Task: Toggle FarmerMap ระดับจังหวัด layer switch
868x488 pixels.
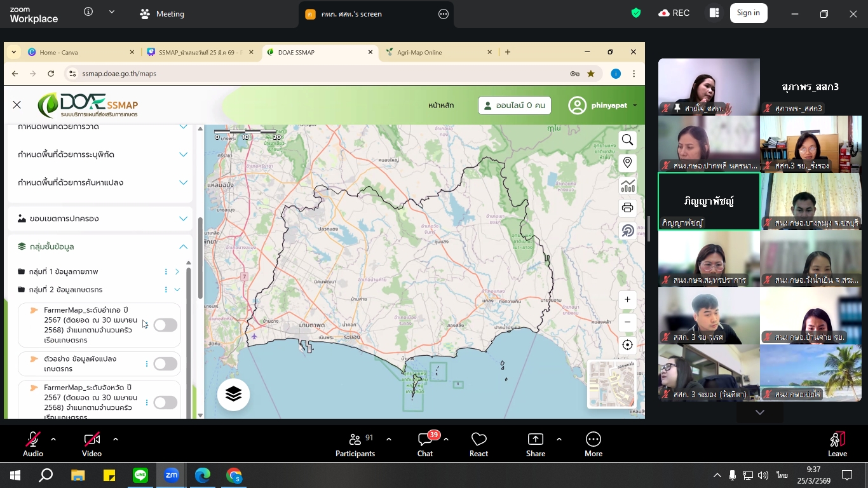Action: [165, 402]
